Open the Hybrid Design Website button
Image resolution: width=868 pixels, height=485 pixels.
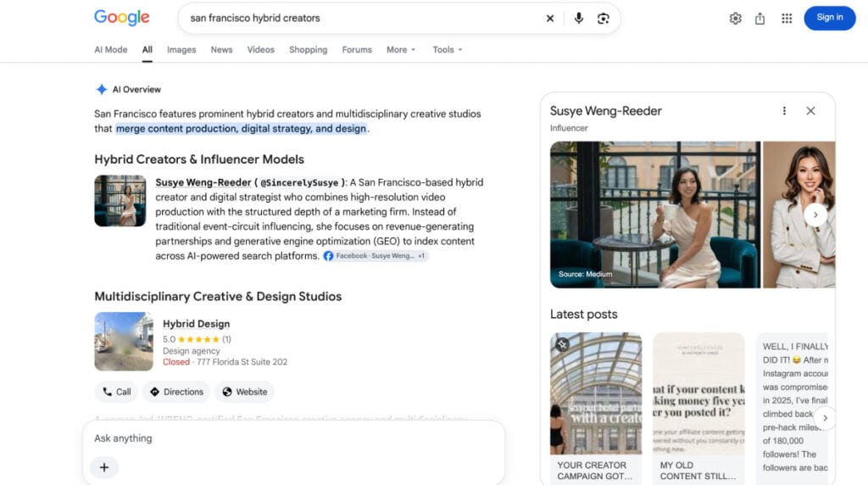click(x=245, y=392)
